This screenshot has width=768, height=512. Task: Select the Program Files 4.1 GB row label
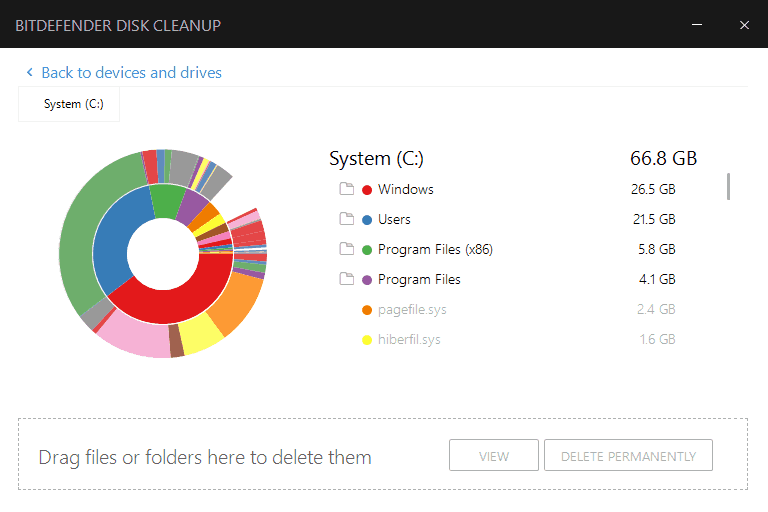coord(419,279)
